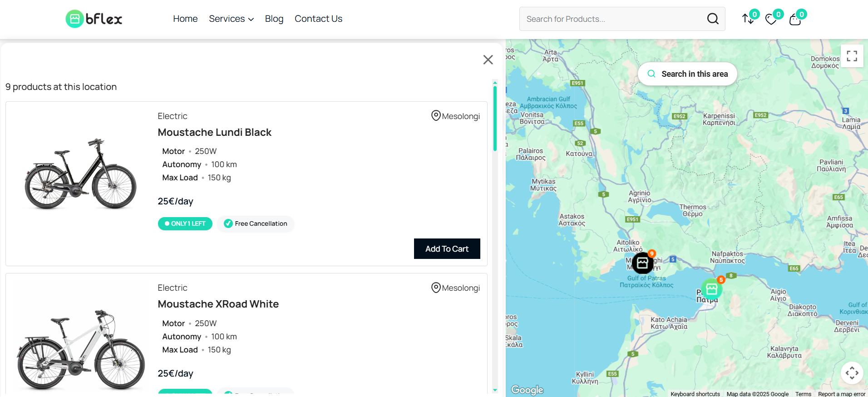
Task: Expand the Services dropdown menu
Action: click(231, 19)
